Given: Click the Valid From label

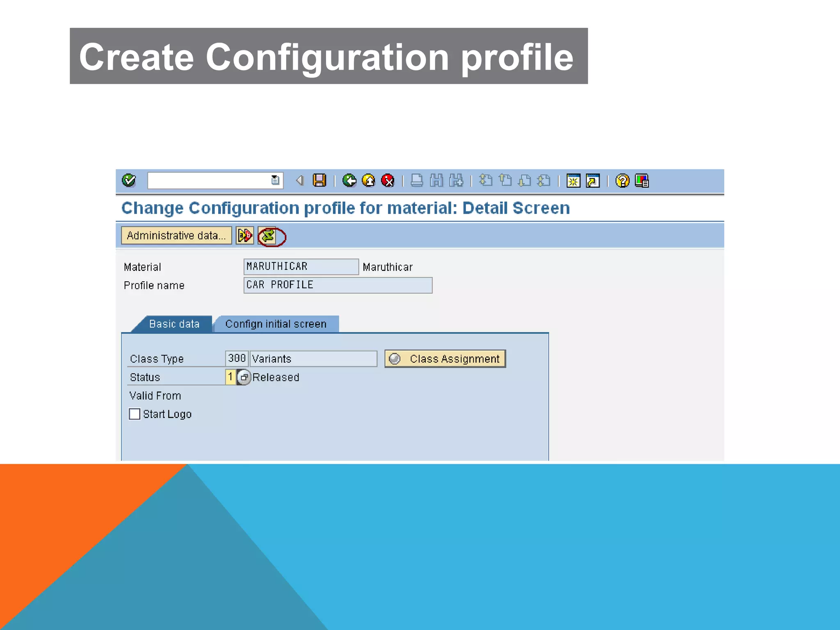Looking at the screenshot, I should pyautogui.click(x=155, y=396).
